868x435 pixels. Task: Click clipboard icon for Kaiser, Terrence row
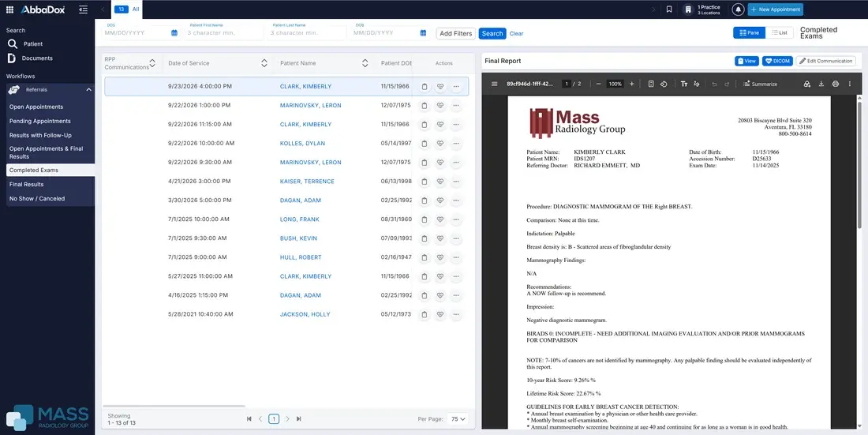[425, 182]
